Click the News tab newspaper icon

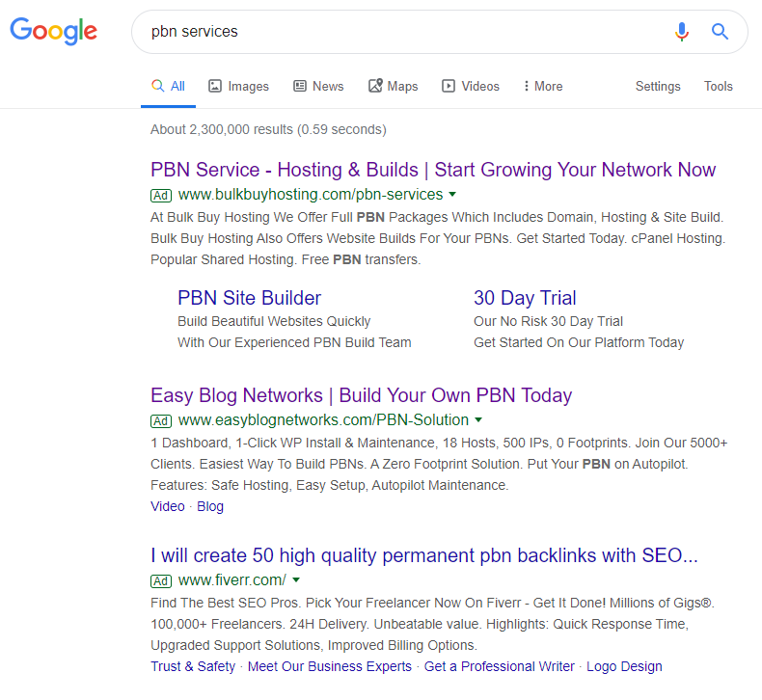300,86
